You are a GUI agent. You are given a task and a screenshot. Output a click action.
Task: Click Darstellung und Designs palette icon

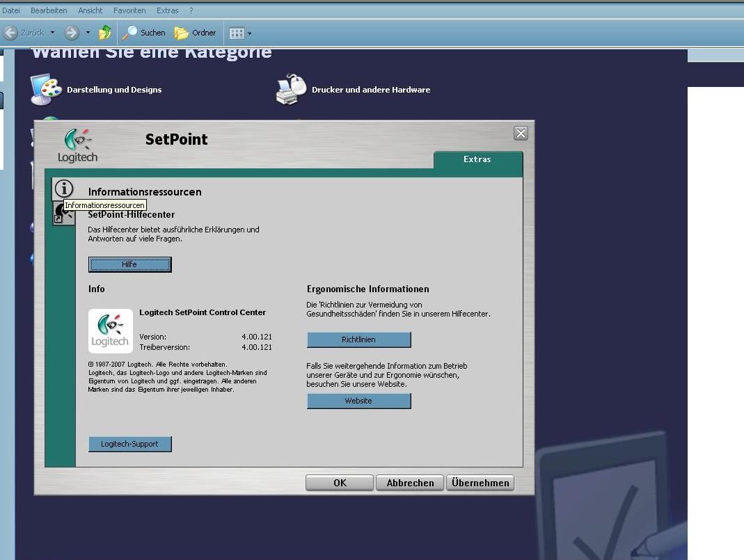point(46,89)
